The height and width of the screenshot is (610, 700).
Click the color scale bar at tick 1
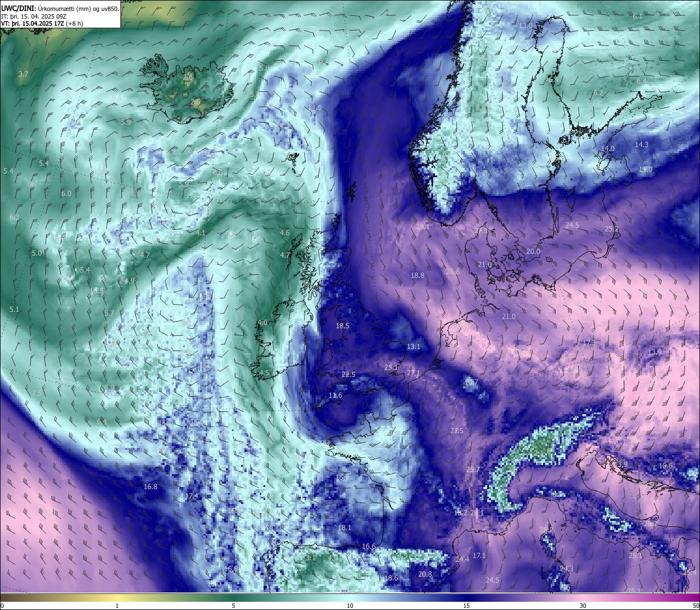point(117,598)
